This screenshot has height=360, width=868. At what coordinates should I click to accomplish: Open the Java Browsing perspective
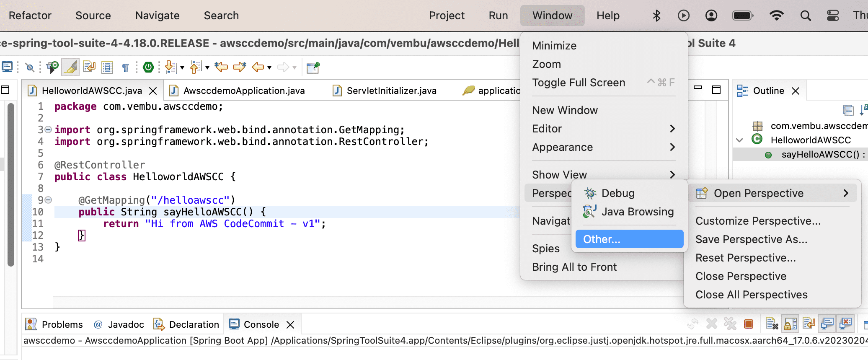point(629,212)
